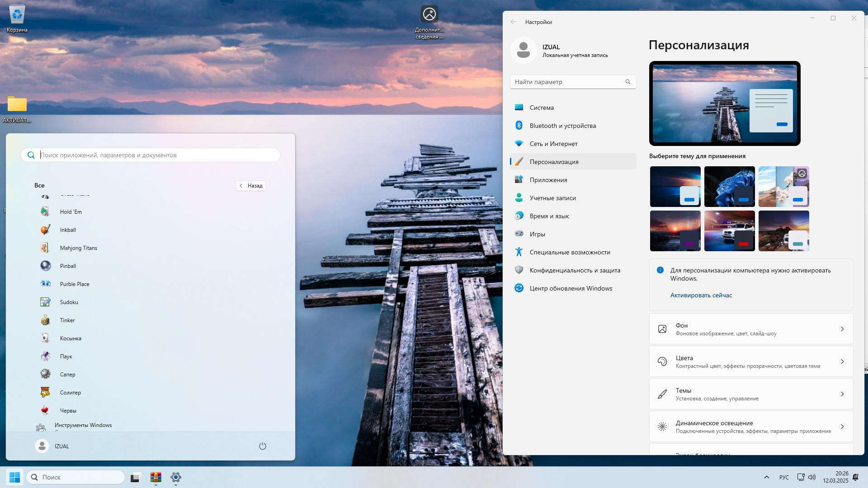Open the Task View taskbar button
Screen dimensions: 868x488
136,477
